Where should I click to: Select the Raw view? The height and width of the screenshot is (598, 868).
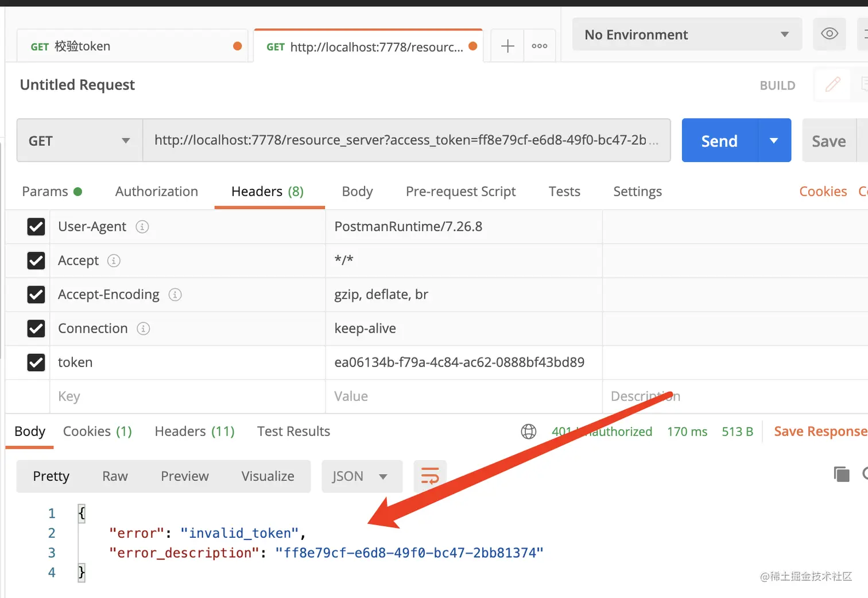(115, 476)
